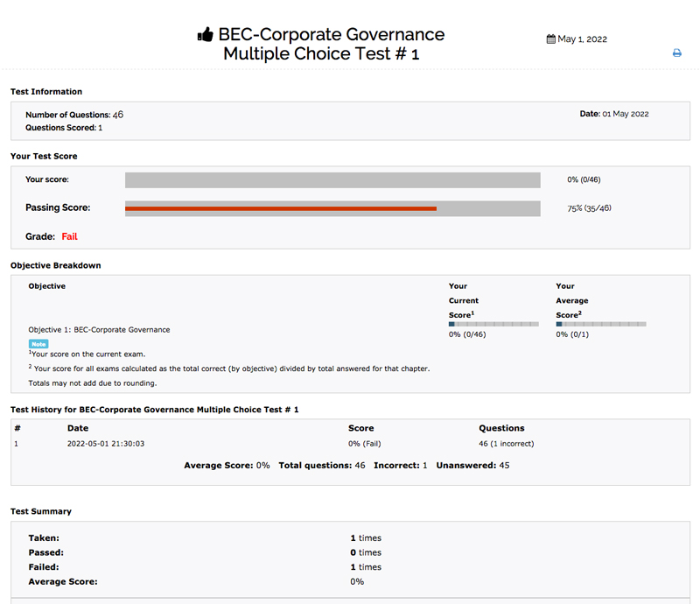This screenshot has width=700, height=604.
Task: Click the Your Current Score mini bar
Action: 493,324
